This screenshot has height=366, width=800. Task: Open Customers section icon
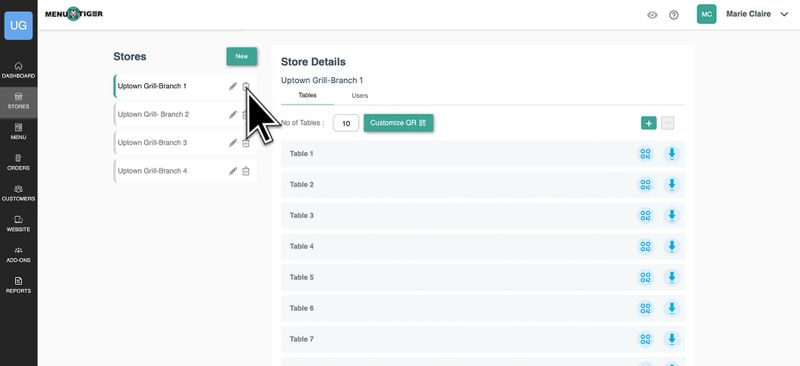(18, 192)
